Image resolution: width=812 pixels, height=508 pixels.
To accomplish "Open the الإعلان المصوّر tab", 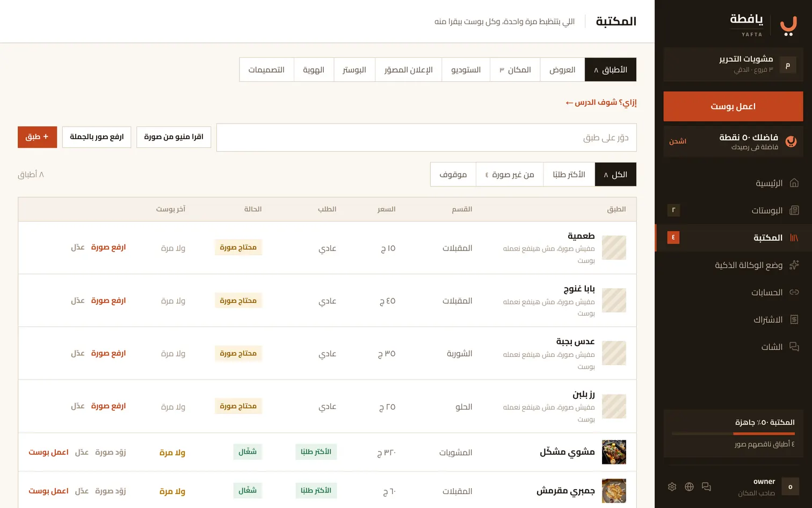I will pyautogui.click(x=408, y=70).
